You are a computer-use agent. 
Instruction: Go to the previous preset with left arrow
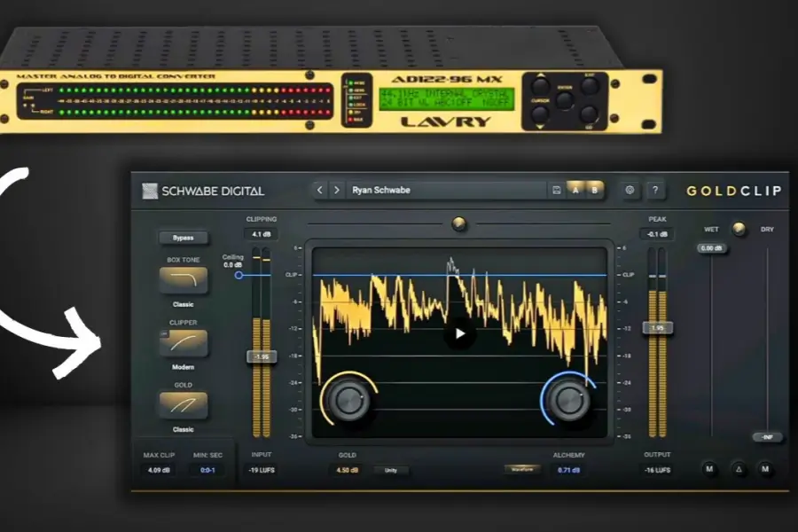(x=320, y=190)
